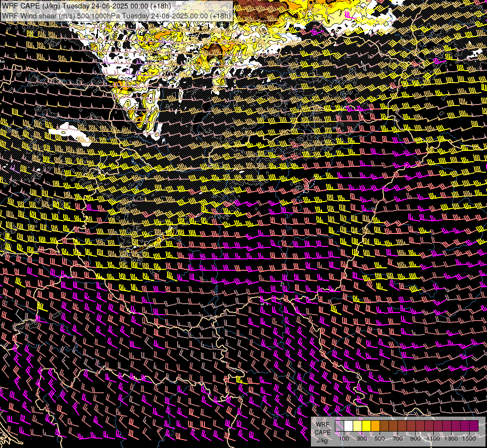Click the legend value 100

point(344,439)
